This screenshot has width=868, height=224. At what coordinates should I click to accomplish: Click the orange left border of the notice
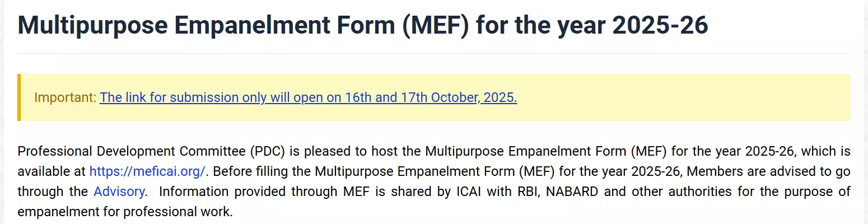pos(19,97)
